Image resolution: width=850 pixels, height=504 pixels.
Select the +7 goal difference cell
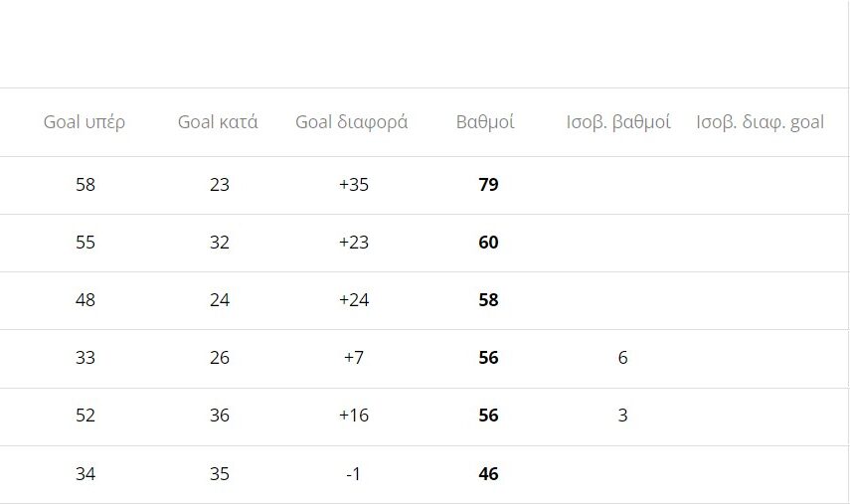(354, 358)
